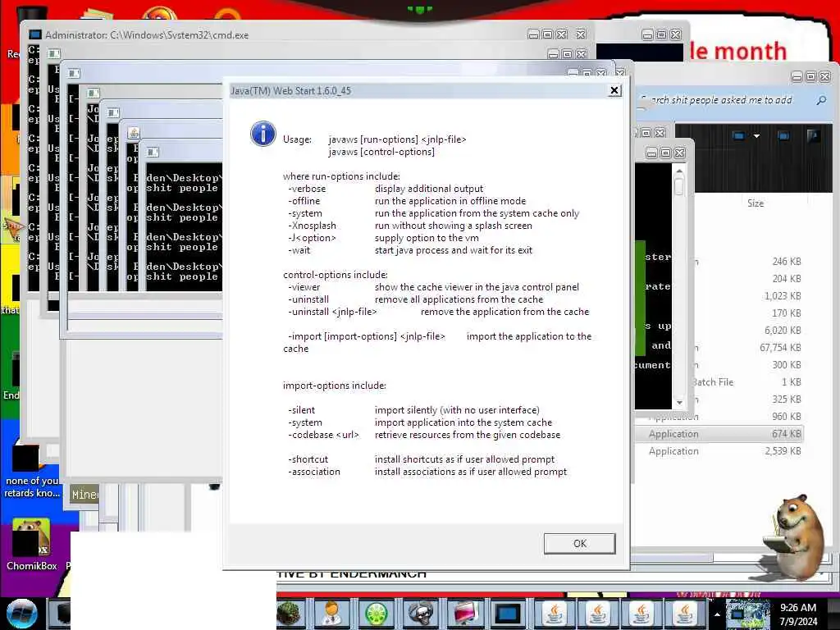
Task: Click the scroll up arrow in small console window
Action: point(679,171)
